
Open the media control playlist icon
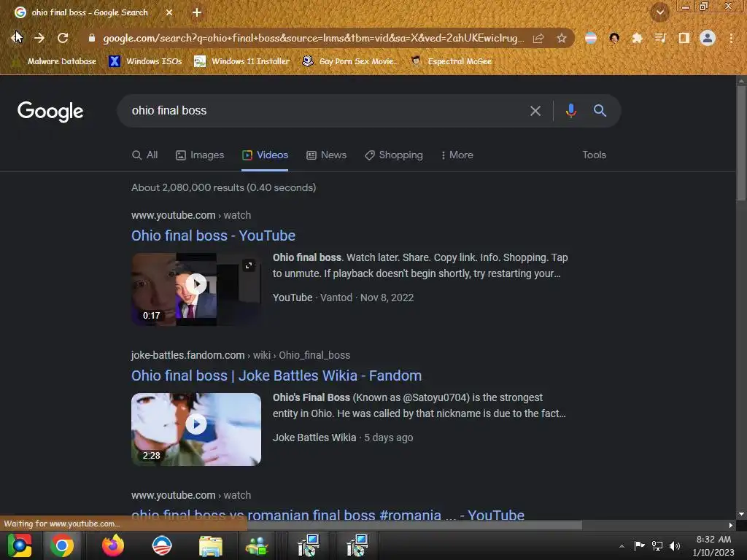[x=660, y=38]
